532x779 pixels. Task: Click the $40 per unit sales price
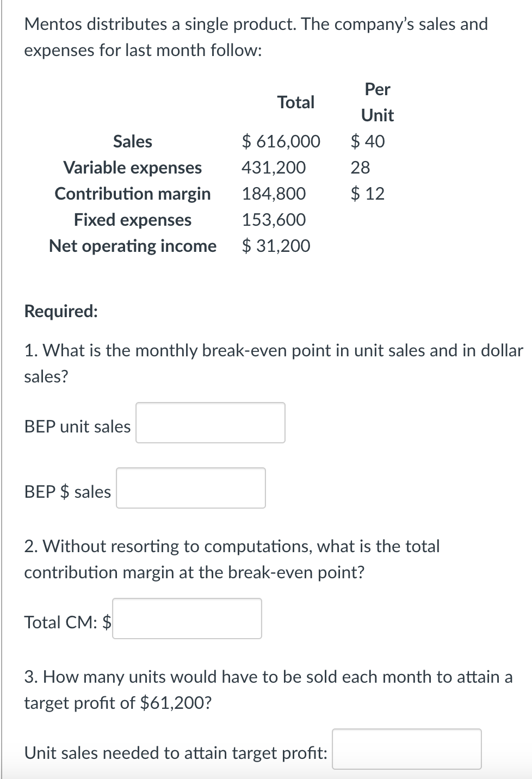pos(367,141)
